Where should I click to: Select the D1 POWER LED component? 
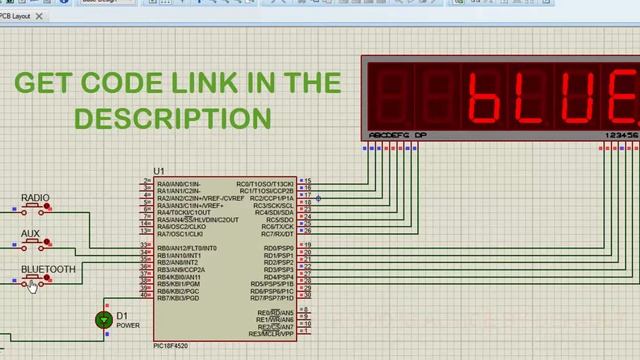[104, 320]
